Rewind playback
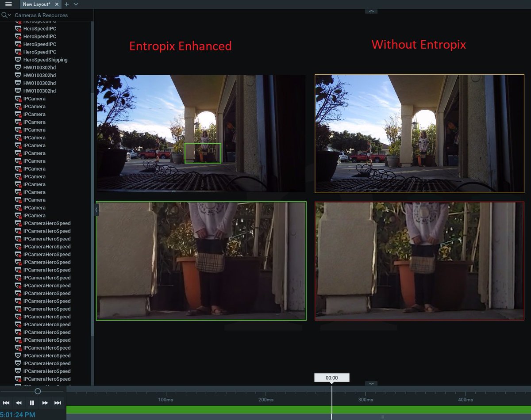 point(19,403)
